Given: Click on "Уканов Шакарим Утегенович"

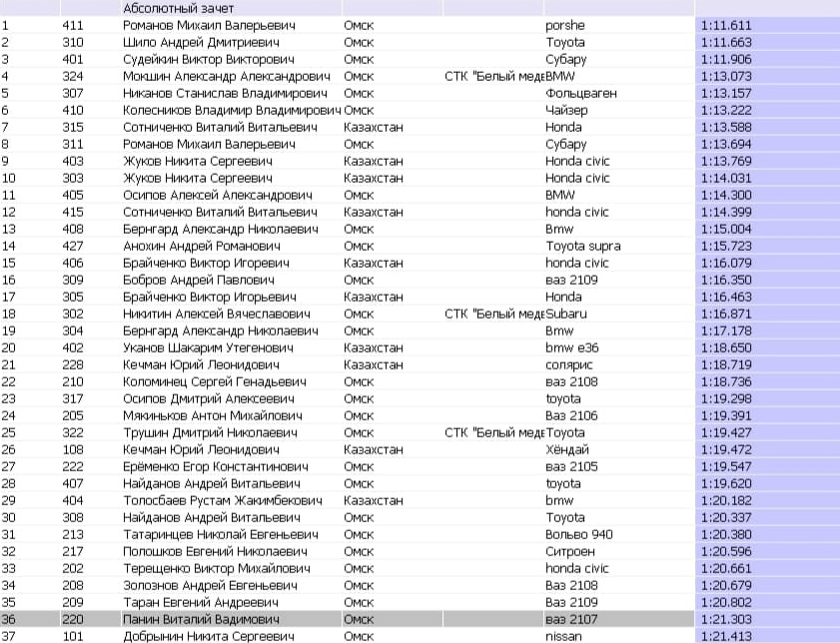Looking at the screenshot, I should pos(208,348).
